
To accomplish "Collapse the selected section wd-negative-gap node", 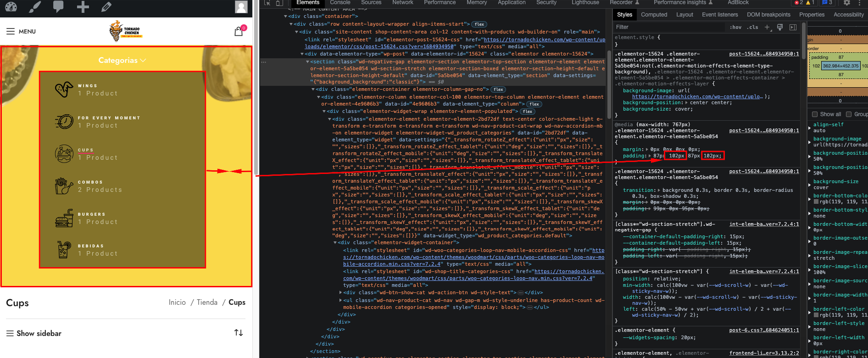I will click(x=308, y=62).
